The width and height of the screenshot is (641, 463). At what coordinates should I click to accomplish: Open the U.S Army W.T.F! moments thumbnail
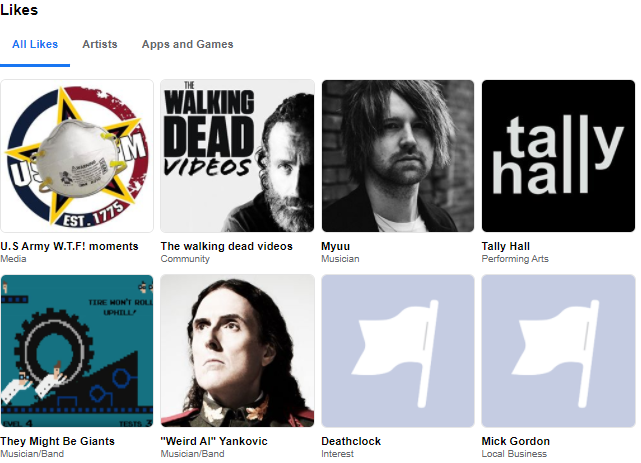tap(77, 156)
